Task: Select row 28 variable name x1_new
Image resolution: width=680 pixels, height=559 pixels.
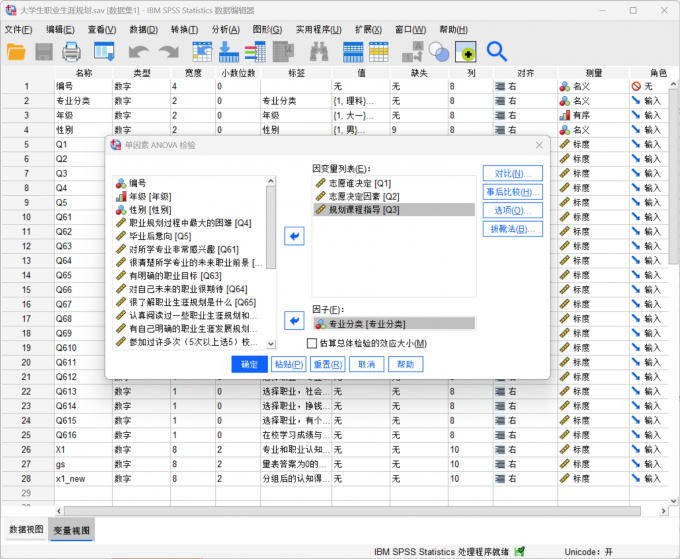Action: tap(83, 479)
